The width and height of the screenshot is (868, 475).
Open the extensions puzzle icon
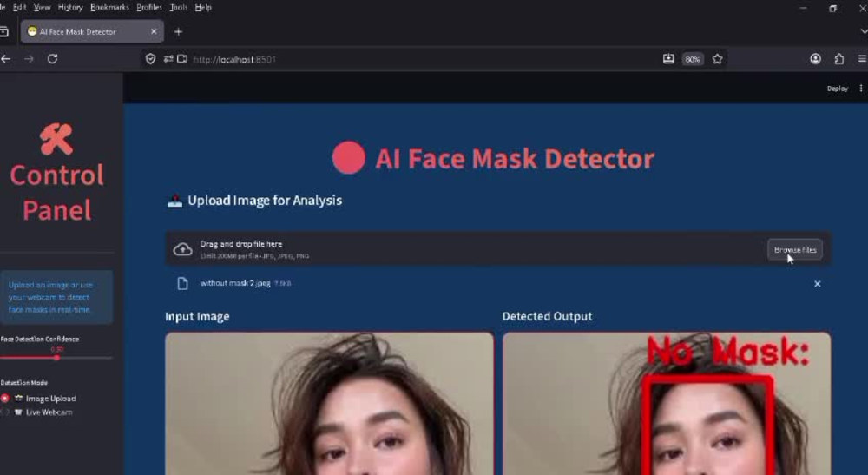tap(839, 59)
